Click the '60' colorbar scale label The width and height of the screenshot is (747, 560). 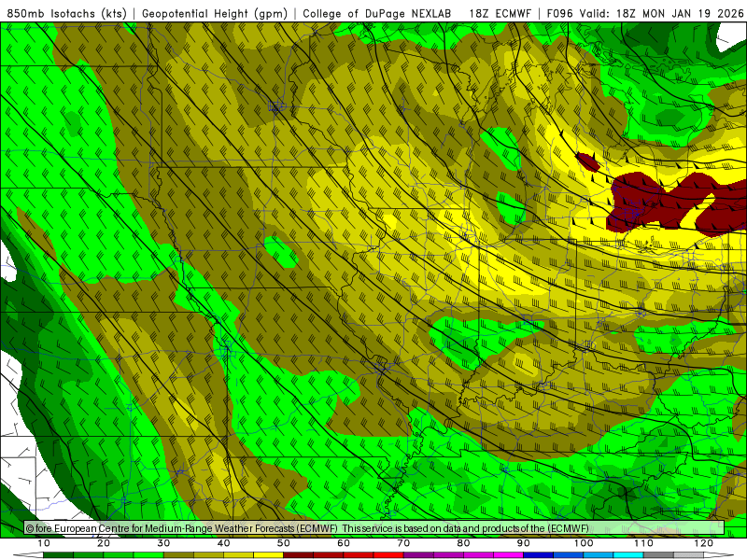[x=344, y=543]
